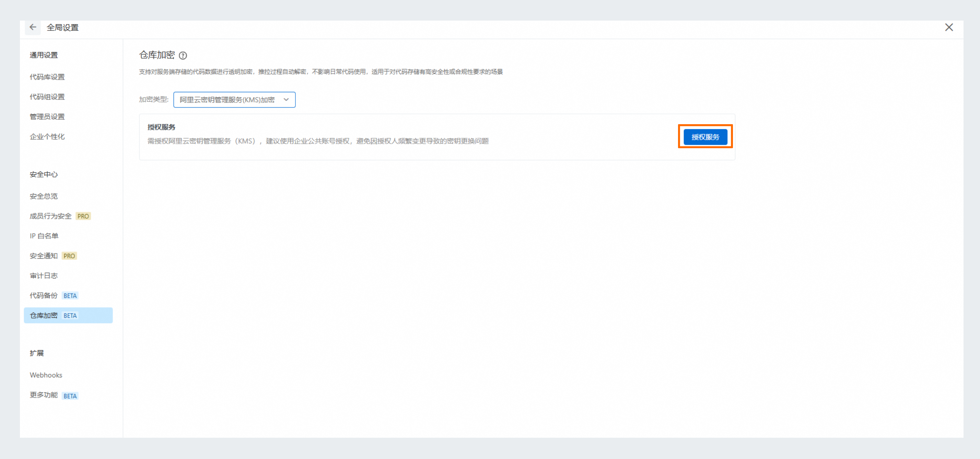
Task: Go to 企业个性化 settings
Action: point(47,137)
